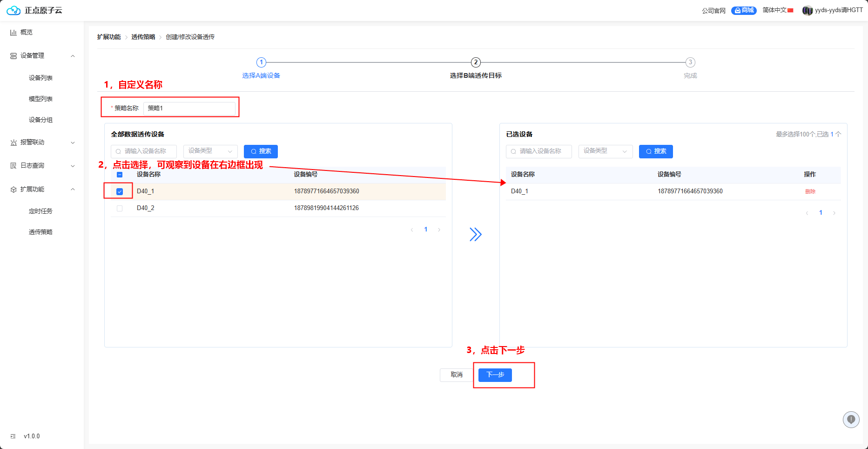Click 删除 link for selected D40_1
The image size is (868, 449).
pos(810,191)
